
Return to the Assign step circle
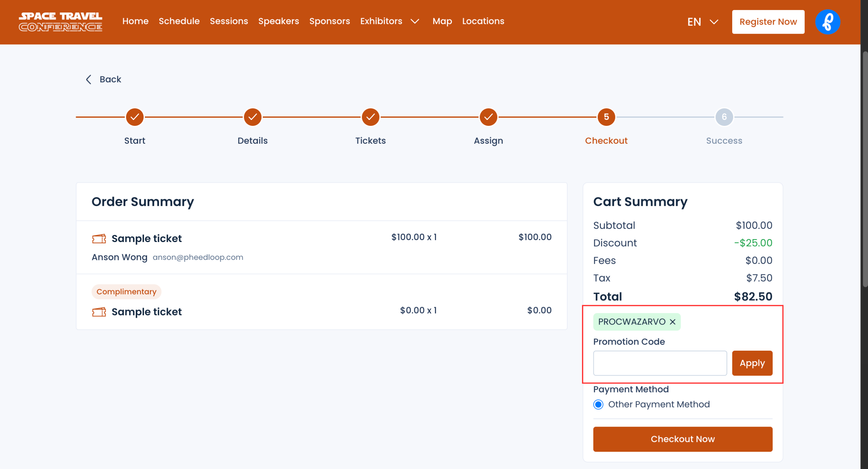[x=488, y=117]
